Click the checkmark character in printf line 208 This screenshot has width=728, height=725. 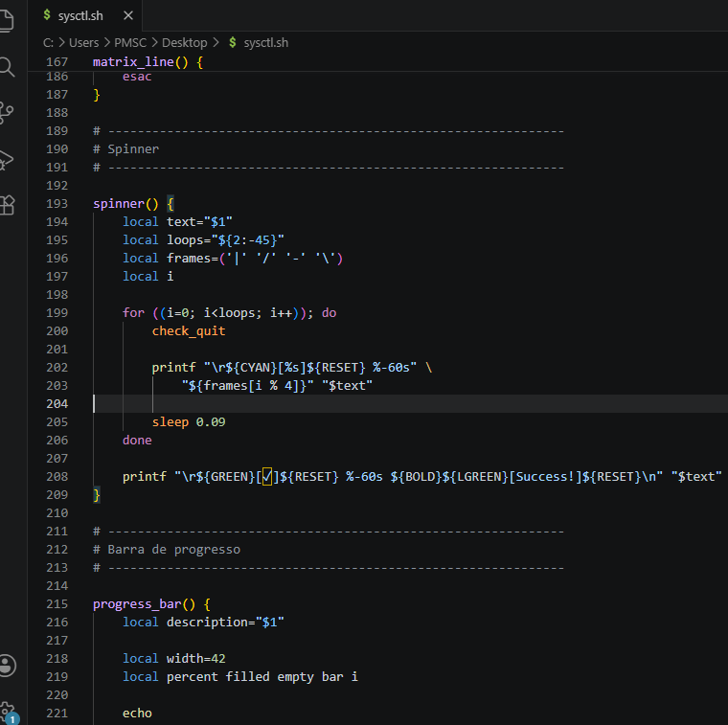click(x=267, y=477)
